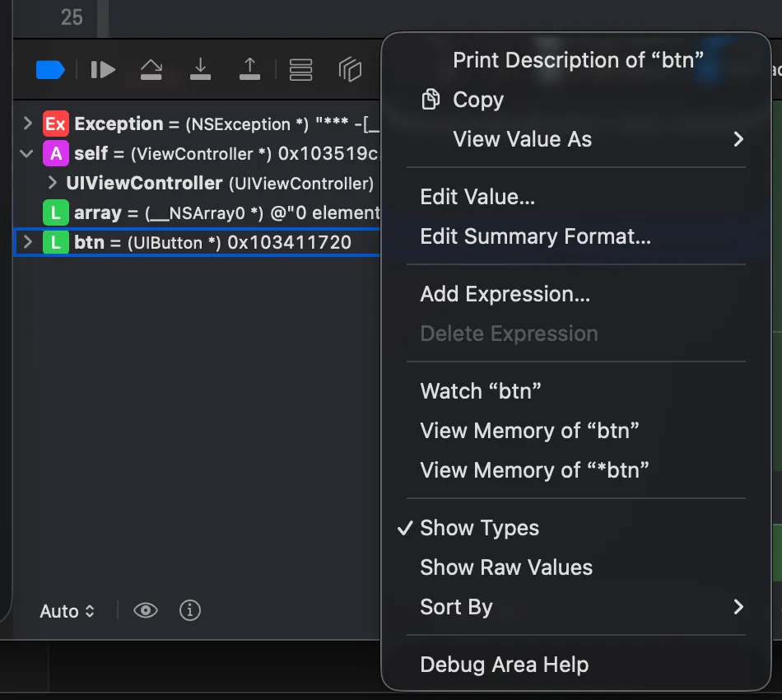Open the View Value As submenu
This screenshot has width=782, height=700.
[576, 139]
